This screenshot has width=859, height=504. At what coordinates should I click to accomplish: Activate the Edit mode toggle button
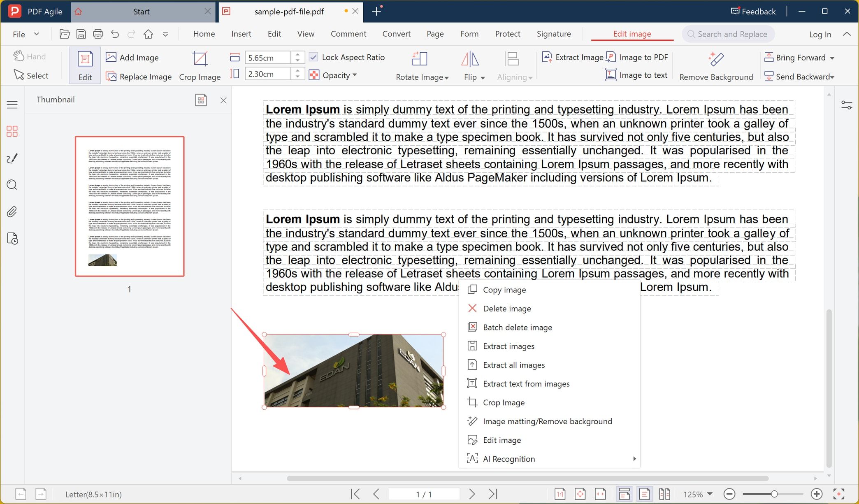pyautogui.click(x=85, y=66)
